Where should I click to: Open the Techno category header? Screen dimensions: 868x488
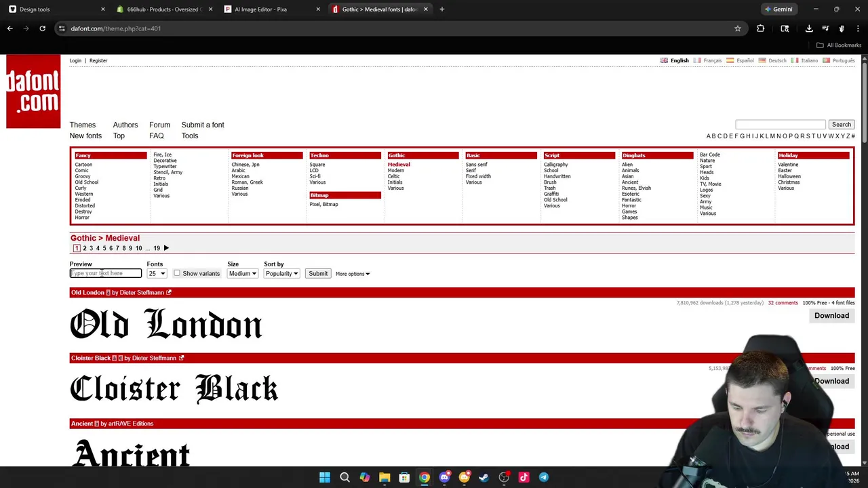(344, 155)
